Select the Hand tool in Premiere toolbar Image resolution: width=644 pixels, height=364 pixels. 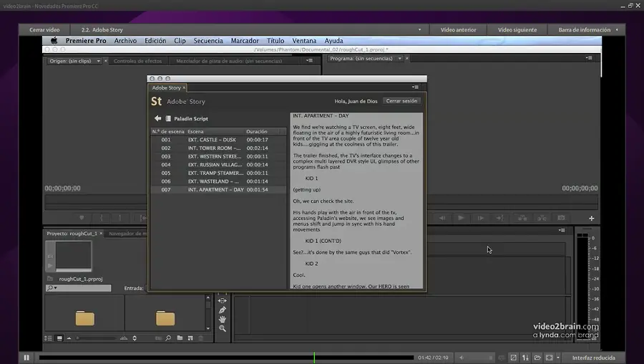click(223, 319)
